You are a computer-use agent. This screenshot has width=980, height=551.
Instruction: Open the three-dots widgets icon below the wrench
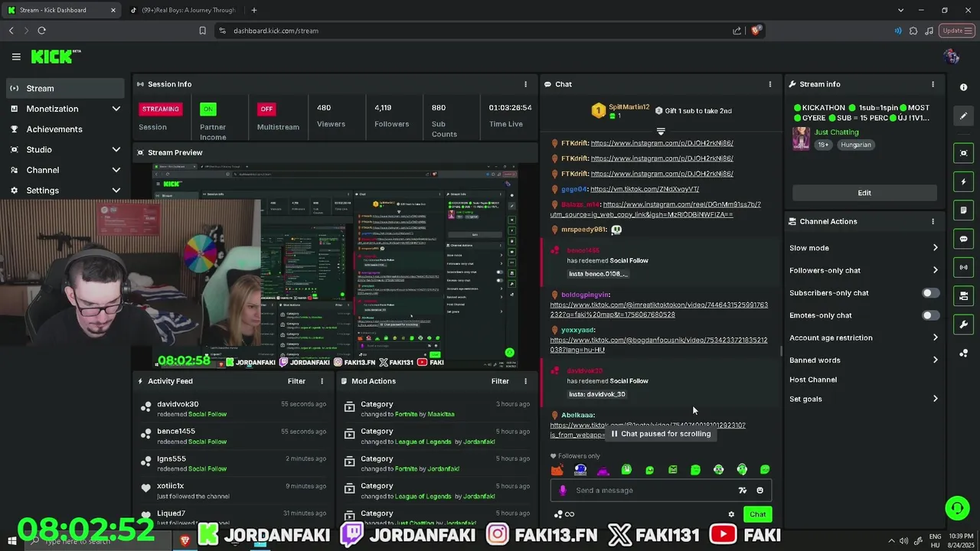coord(964,353)
